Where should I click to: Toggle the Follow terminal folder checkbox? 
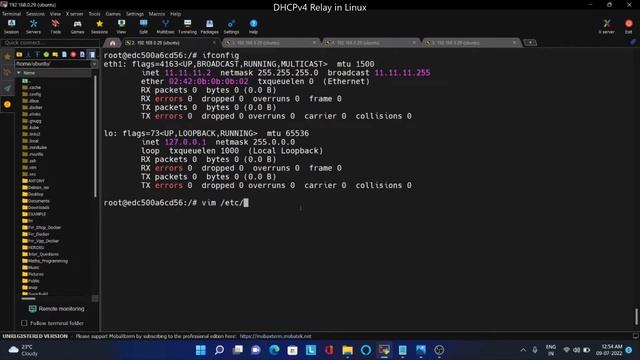click(24, 323)
